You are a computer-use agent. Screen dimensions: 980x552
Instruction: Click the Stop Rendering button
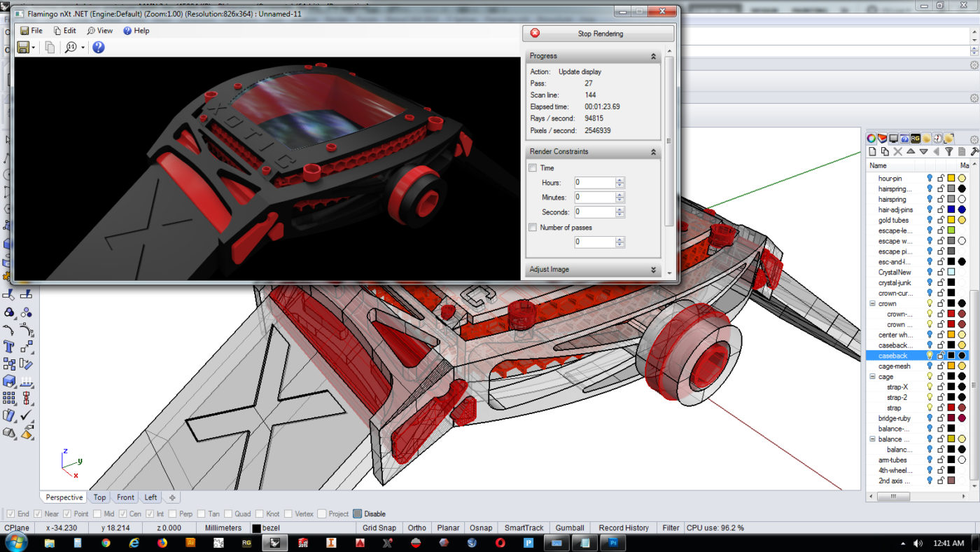[x=598, y=34]
